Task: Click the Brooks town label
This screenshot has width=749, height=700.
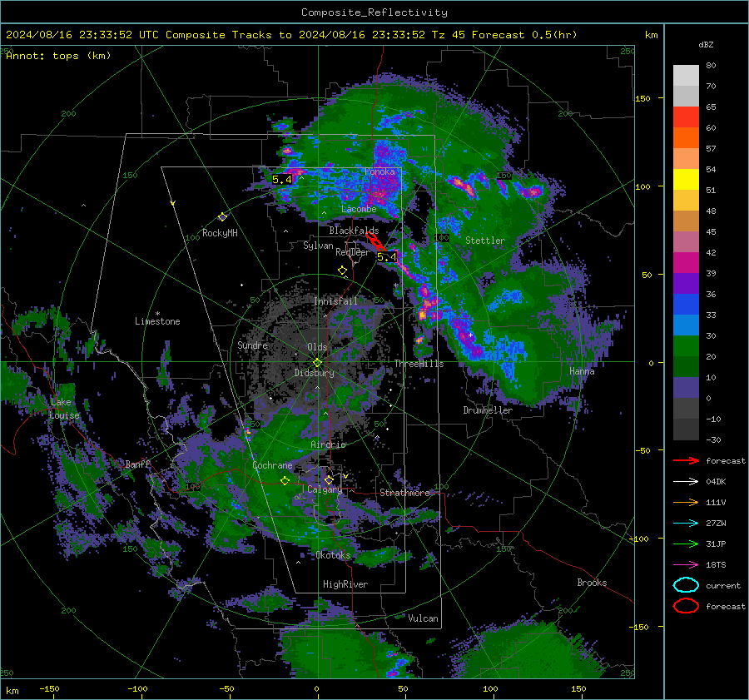Action: click(x=592, y=583)
